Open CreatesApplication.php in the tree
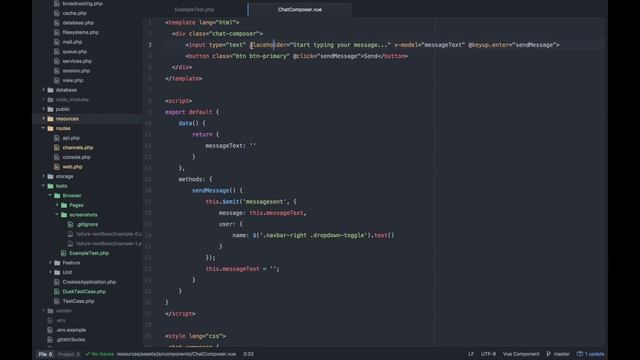Viewport: 640px width, 360px height. point(89,282)
